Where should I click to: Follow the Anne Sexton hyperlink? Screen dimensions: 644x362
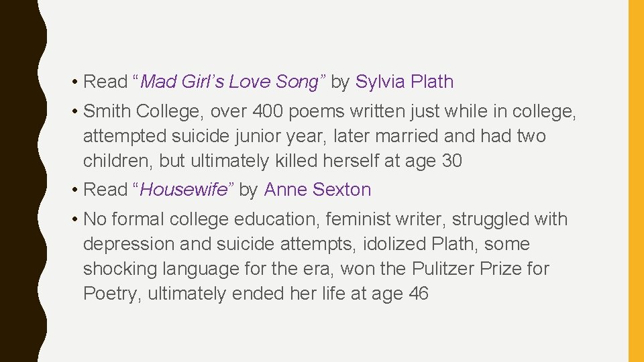coord(317,189)
